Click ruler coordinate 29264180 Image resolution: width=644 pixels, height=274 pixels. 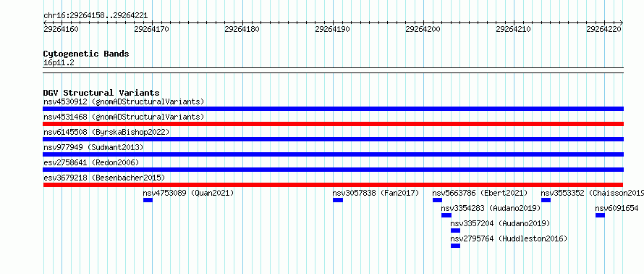coord(242,30)
